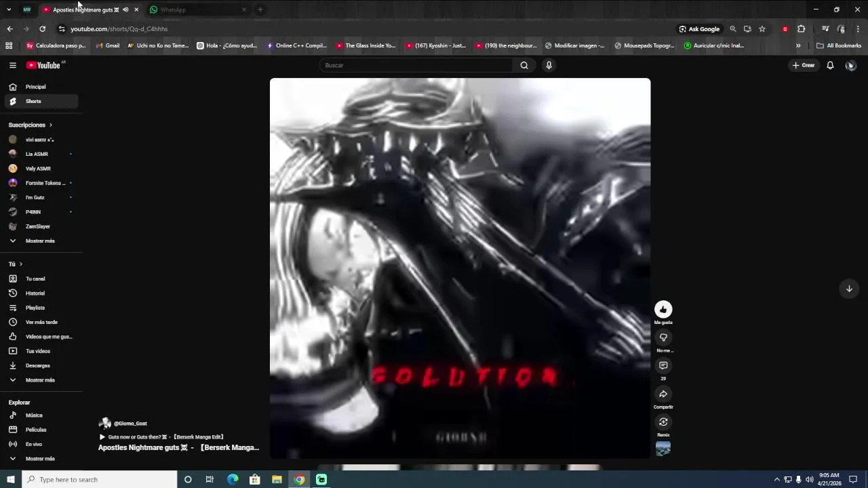Start voice search with the microphone
The height and width of the screenshot is (488, 868).
pyautogui.click(x=549, y=65)
